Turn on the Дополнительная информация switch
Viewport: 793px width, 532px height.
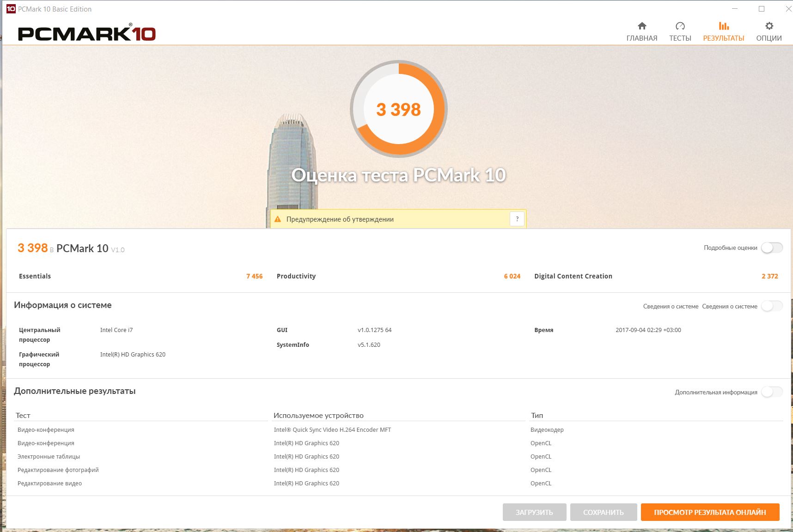[x=772, y=392]
